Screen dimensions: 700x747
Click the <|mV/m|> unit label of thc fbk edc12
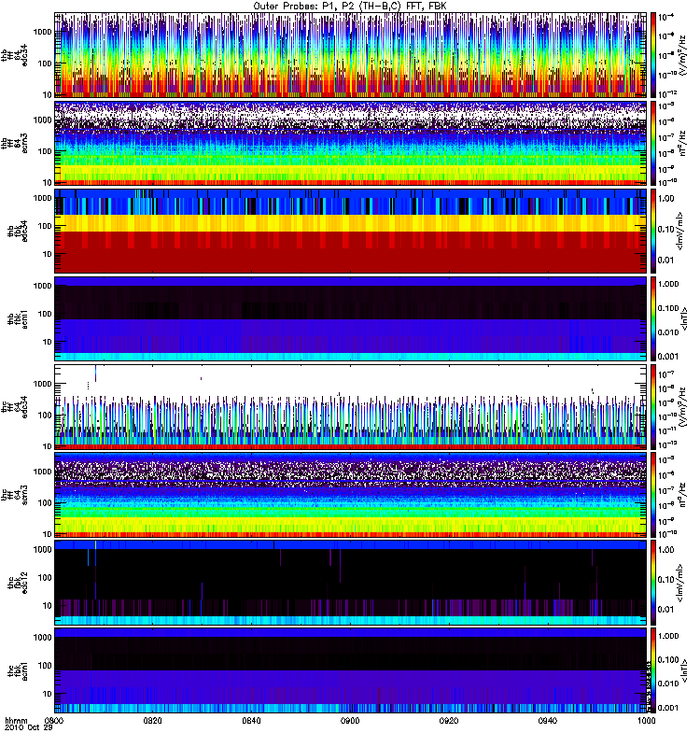[x=680, y=583]
